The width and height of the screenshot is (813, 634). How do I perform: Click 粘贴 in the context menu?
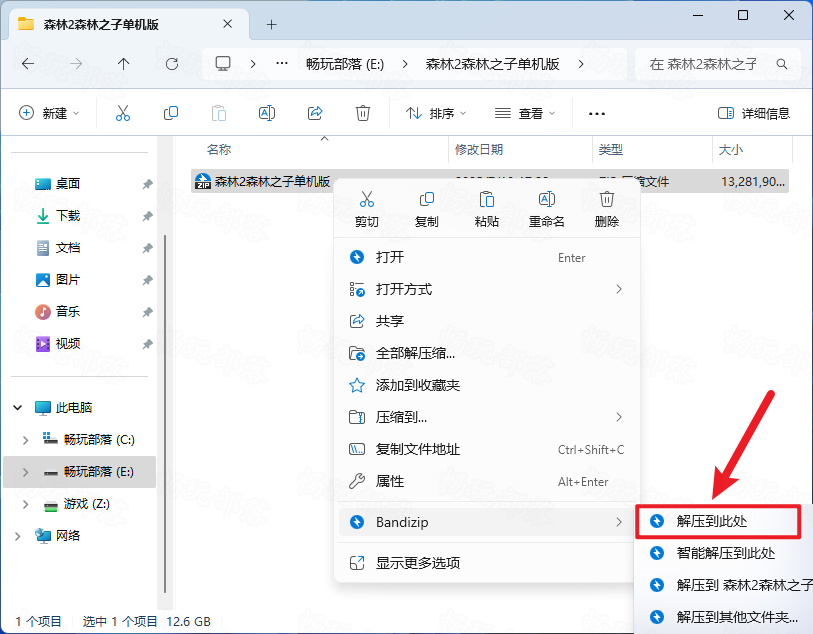point(487,210)
